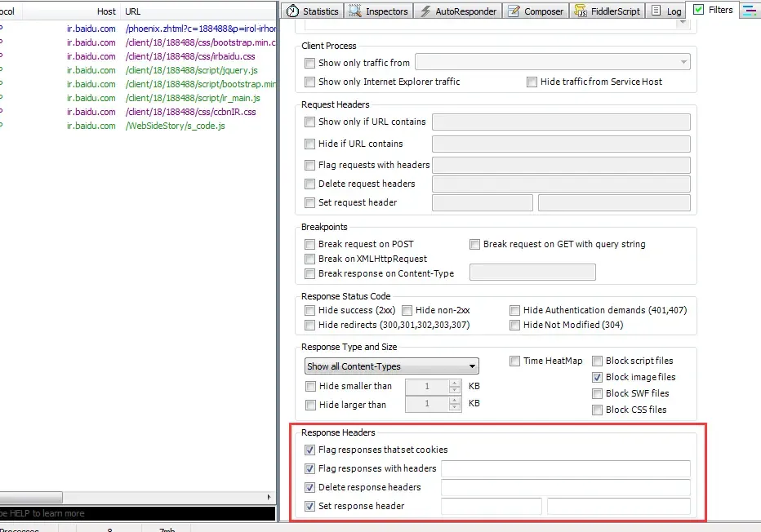The width and height of the screenshot is (761, 532).
Task: Click the Composer tab pencil icon
Action: pyautogui.click(x=514, y=11)
